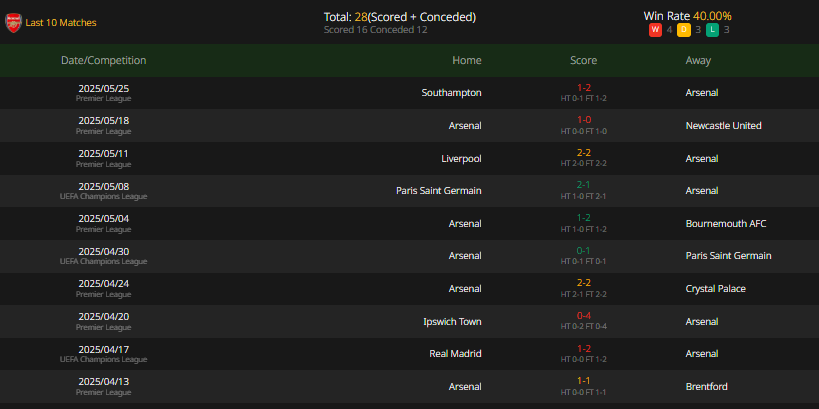Image resolution: width=819 pixels, height=409 pixels.
Task: Click the Crystal Palace team name
Action: (x=716, y=289)
